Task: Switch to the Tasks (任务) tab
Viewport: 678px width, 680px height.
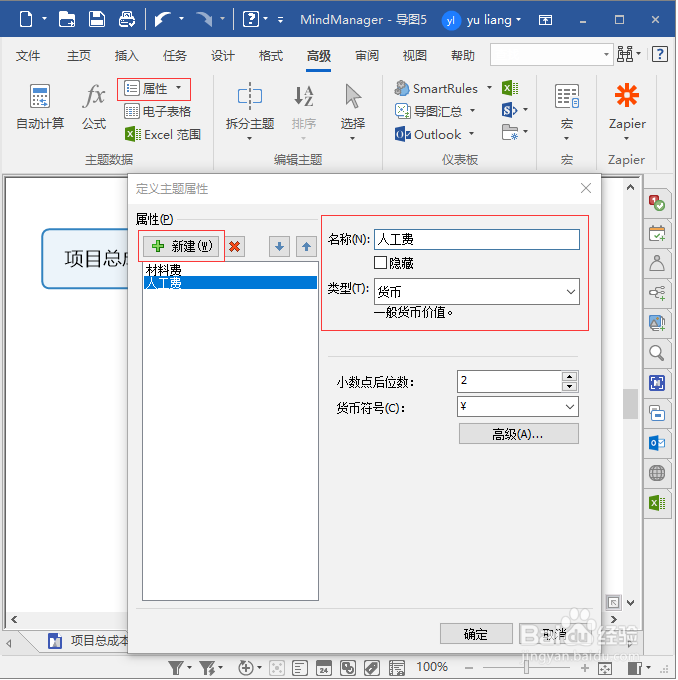Action: [174, 56]
